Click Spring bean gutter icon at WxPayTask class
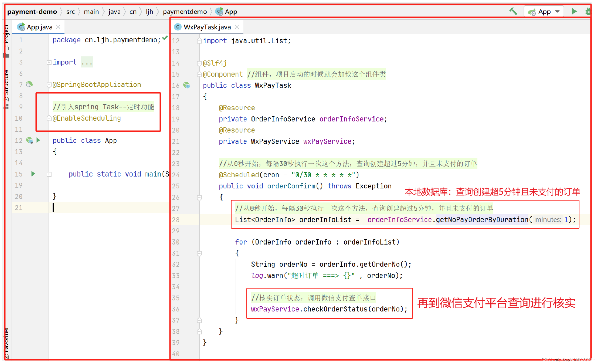599x364 pixels. (x=187, y=85)
